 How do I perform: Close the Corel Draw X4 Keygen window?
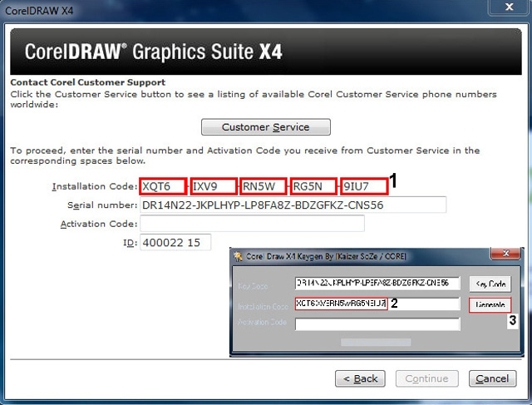click(x=505, y=254)
